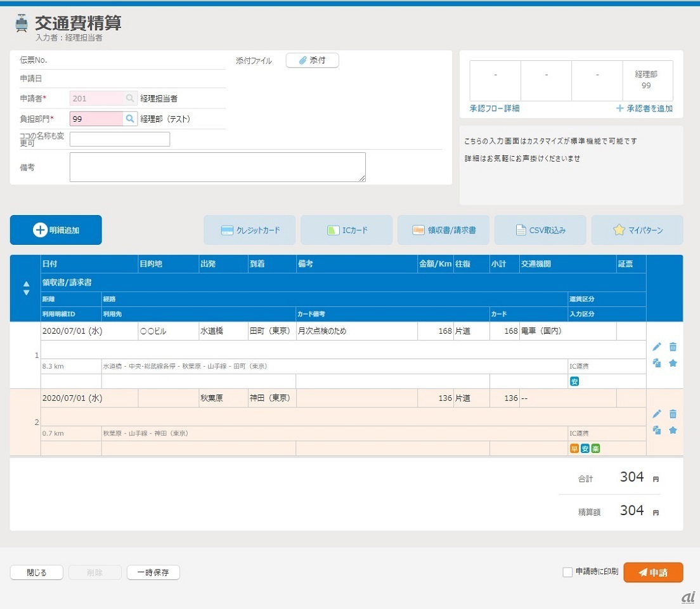Click the green 楽 badge in row 2

[x=595, y=449]
